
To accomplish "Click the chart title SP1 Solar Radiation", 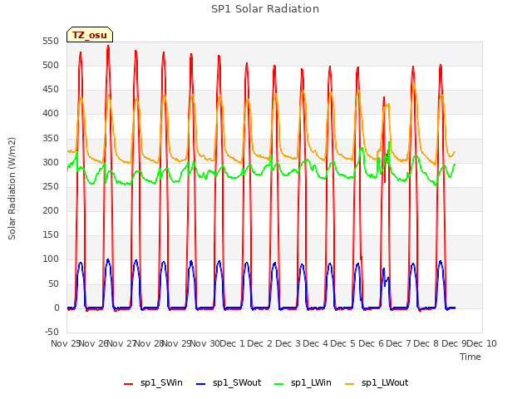I will click(x=265, y=9).
